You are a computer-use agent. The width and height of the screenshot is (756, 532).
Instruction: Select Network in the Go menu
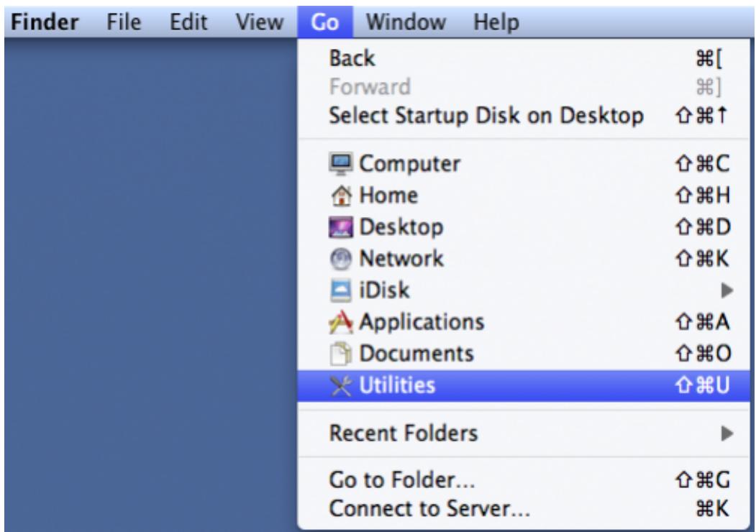pyautogui.click(x=524, y=259)
